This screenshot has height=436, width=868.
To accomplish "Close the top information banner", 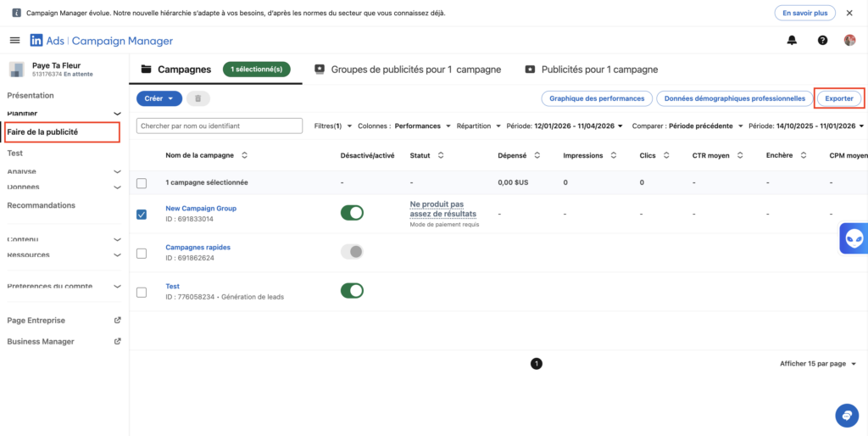I will tap(849, 14).
